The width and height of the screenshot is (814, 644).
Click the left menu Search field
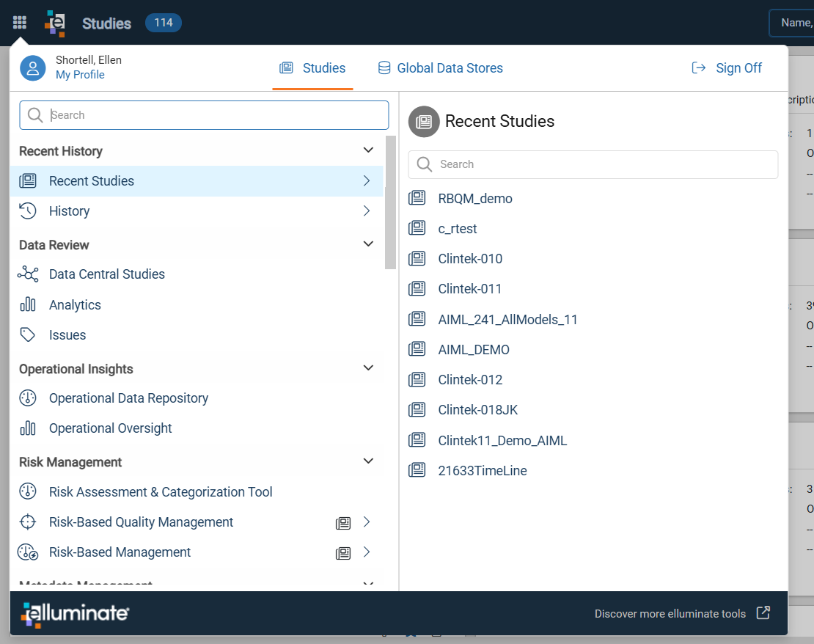(204, 114)
